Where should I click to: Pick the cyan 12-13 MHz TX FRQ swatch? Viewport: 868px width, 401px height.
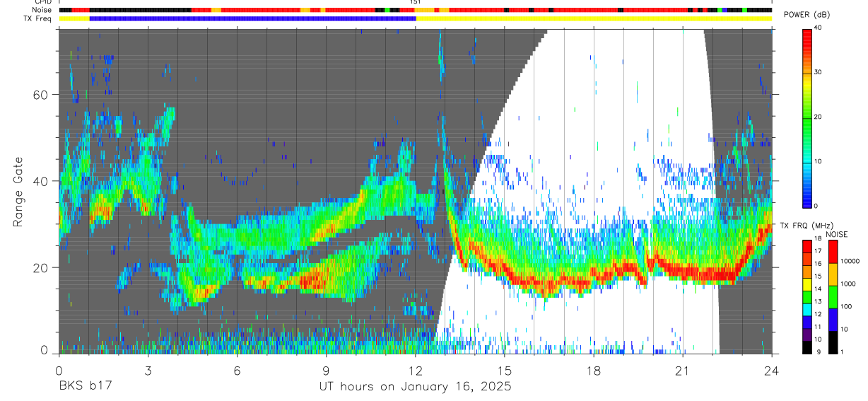pos(807,310)
